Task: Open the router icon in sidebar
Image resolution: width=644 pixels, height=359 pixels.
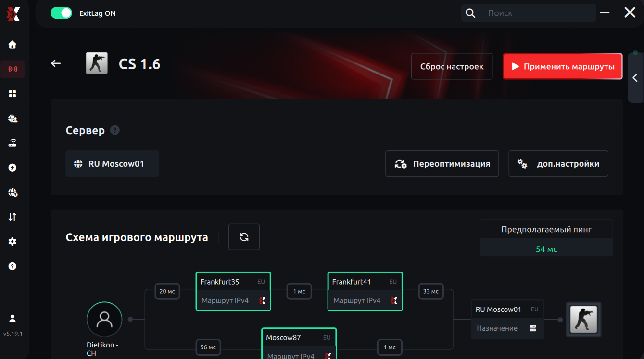Action: coord(13,143)
